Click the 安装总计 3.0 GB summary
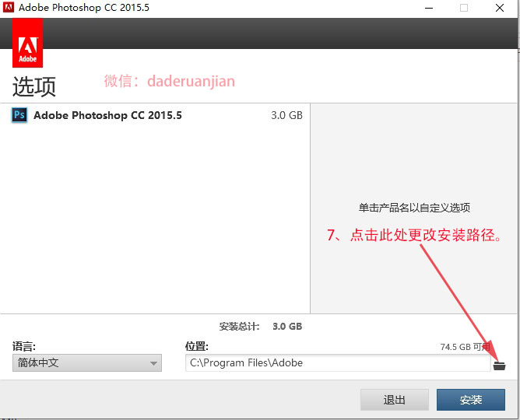 [x=260, y=327]
